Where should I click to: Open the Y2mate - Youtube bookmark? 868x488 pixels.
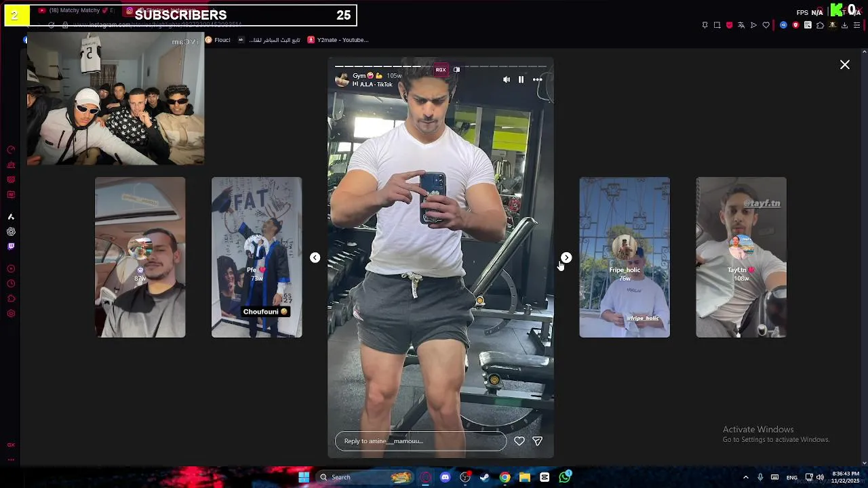pos(338,40)
